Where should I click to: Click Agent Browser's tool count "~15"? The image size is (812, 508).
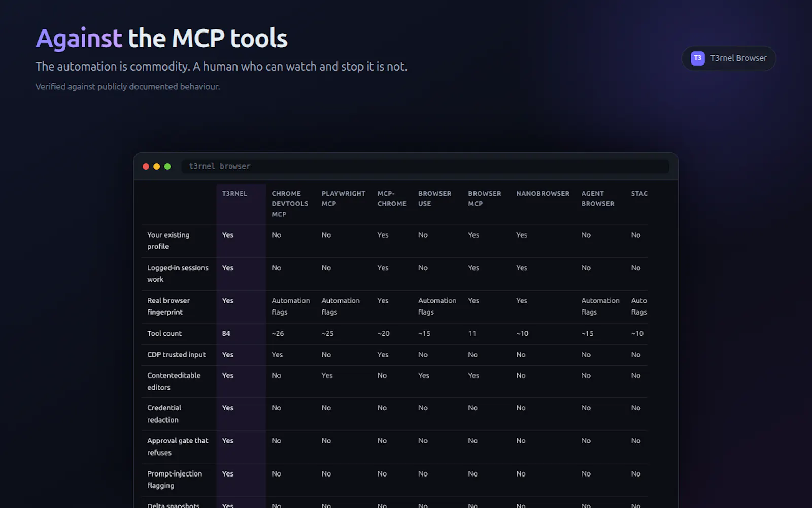point(587,334)
